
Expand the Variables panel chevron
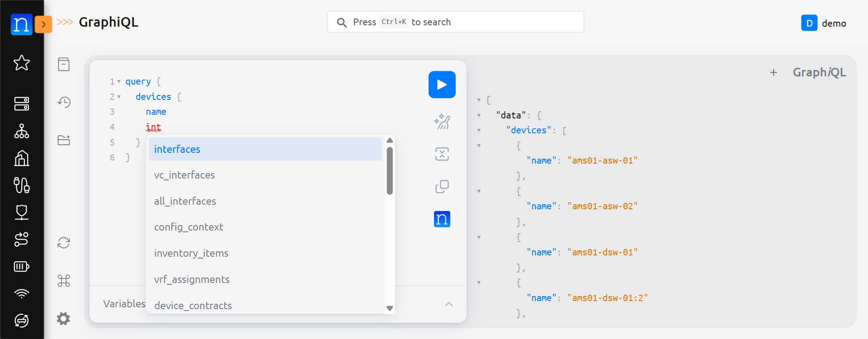(448, 304)
